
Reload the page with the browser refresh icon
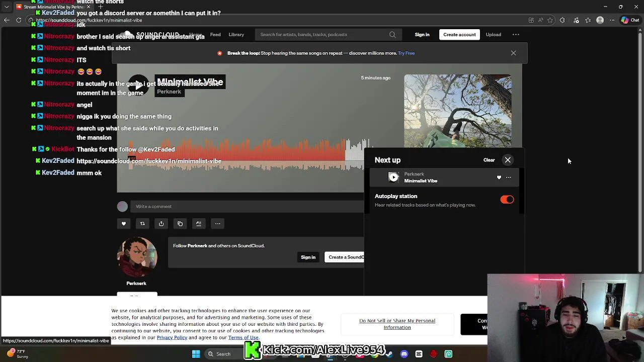[x=19, y=20]
